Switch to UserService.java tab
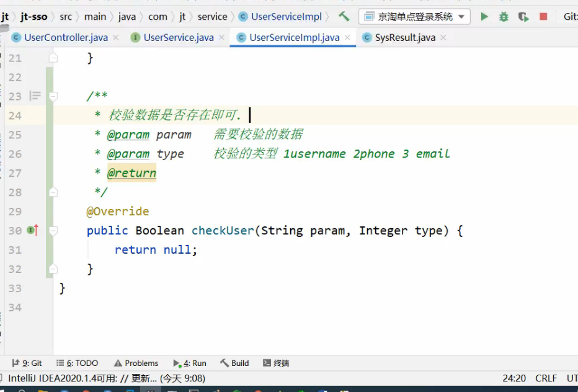This screenshot has height=392, width=578. (x=179, y=37)
